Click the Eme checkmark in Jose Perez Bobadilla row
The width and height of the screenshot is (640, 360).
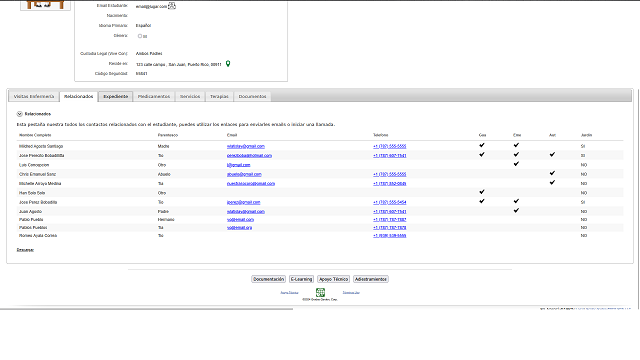(x=516, y=201)
